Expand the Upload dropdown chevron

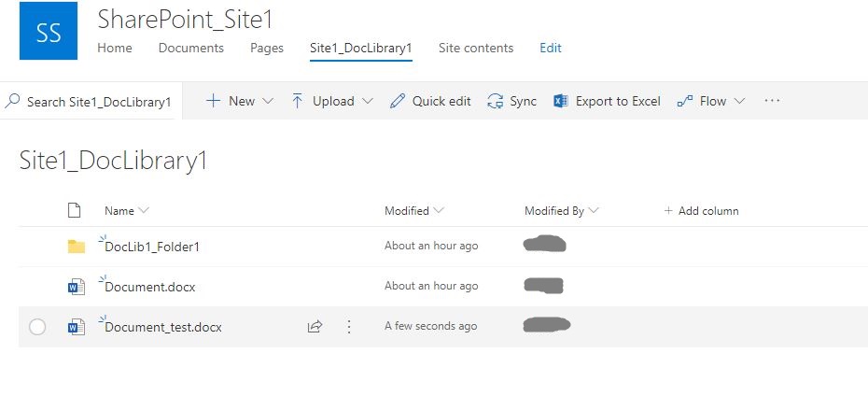(368, 102)
